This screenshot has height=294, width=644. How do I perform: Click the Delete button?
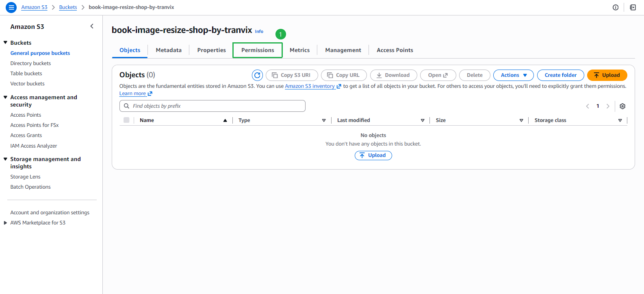point(475,75)
